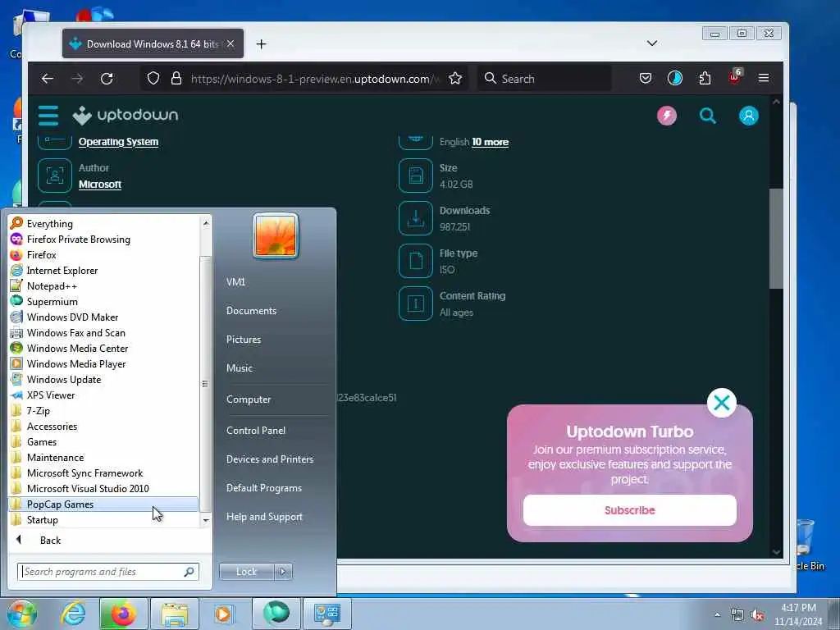Screen dimensions: 840x630
Task: Click the Firefox Search box
Action: click(x=545, y=79)
